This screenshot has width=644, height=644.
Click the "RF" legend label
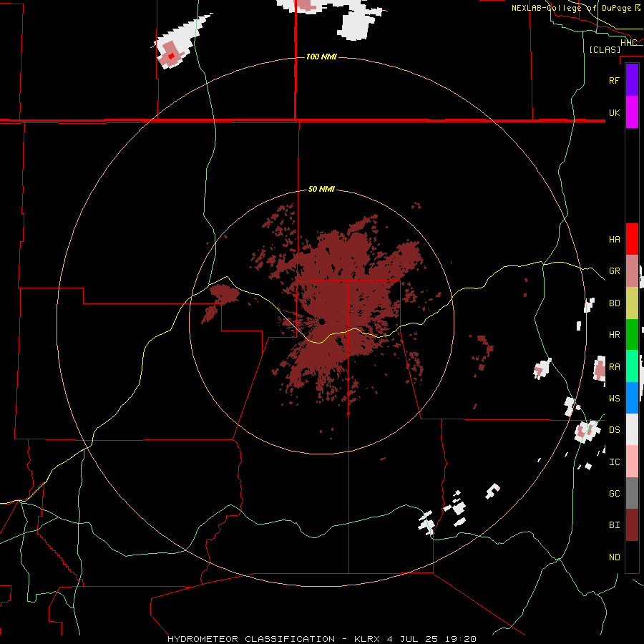(614, 80)
